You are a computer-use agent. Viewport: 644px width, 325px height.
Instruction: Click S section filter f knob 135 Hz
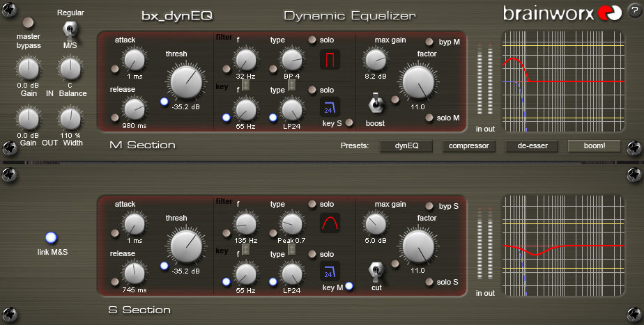pyautogui.click(x=245, y=224)
